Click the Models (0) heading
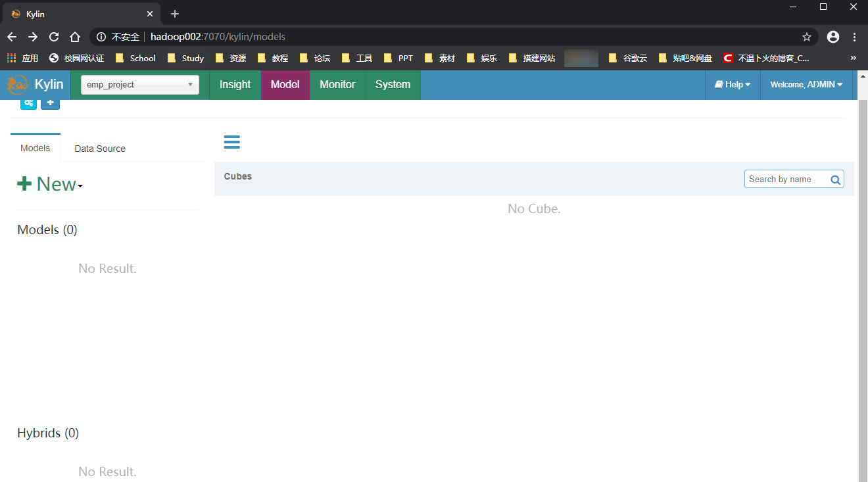Viewport: 868px width, 482px height. point(47,229)
